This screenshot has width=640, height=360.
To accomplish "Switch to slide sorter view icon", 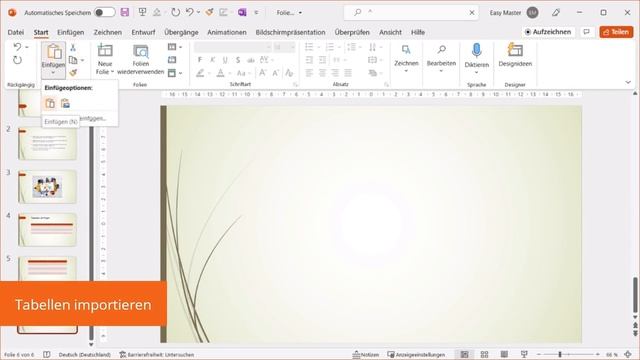I will tap(484, 354).
